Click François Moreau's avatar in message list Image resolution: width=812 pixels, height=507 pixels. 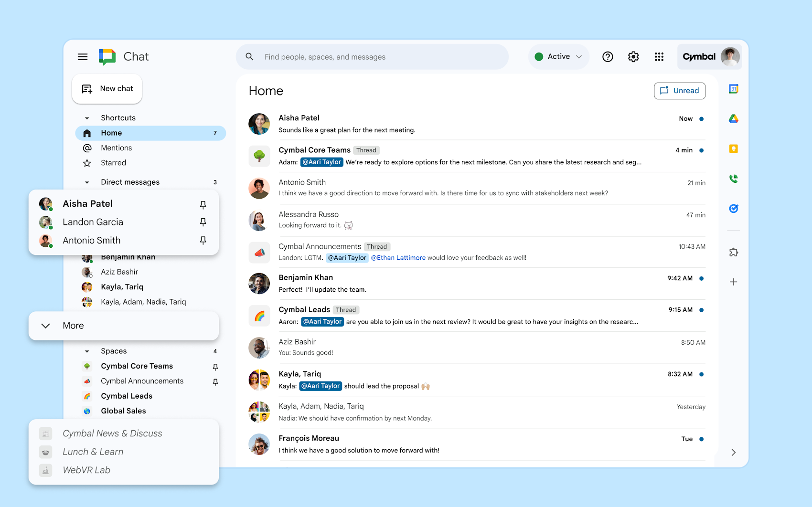tap(259, 444)
